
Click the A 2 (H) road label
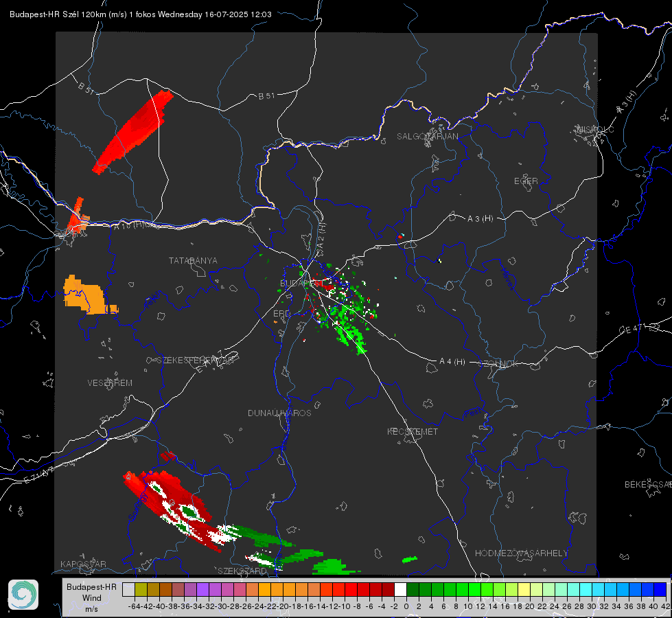coord(321,235)
